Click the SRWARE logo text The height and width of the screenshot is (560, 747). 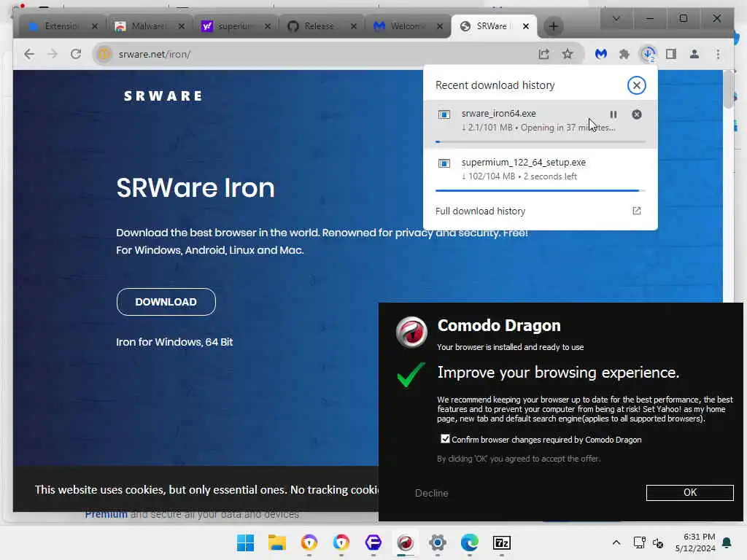(x=163, y=96)
